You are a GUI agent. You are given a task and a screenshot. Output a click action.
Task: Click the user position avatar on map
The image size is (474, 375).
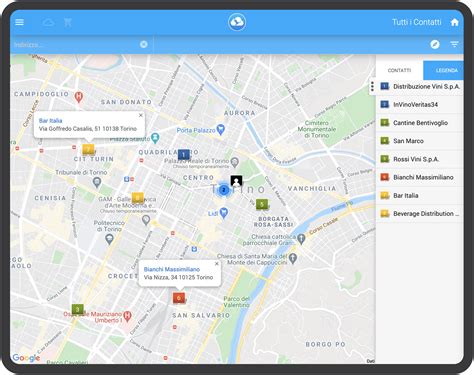(236, 181)
